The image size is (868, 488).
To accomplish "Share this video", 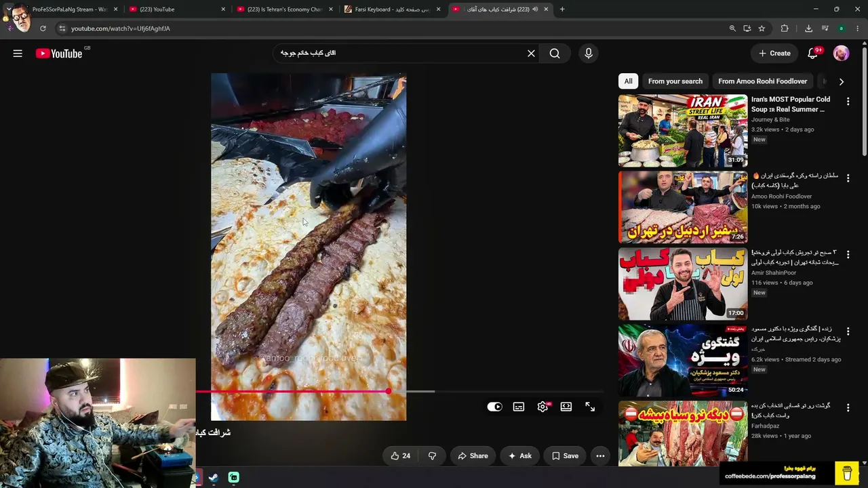I will click(473, 456).
